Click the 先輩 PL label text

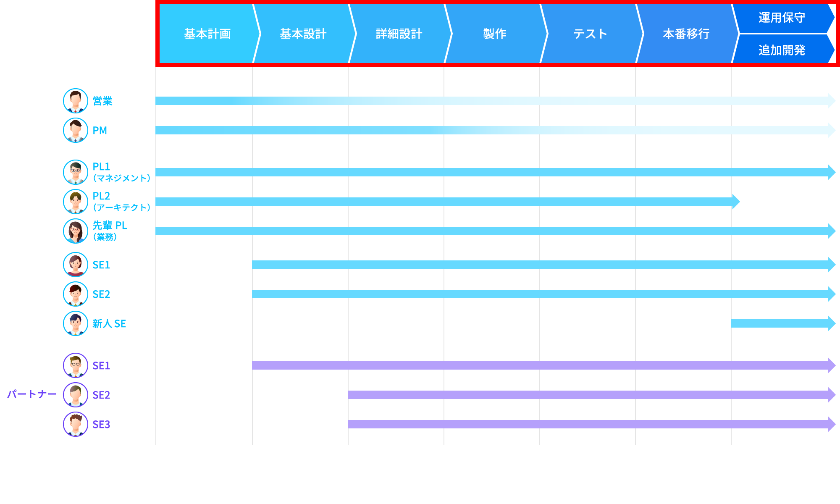click(110, 225)
